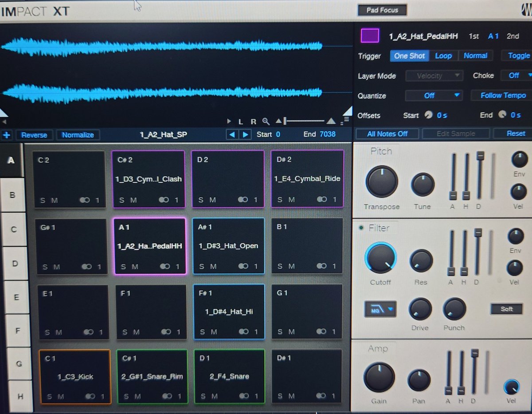Mute the A#1 Hat_Open pad

coord(214,267)
